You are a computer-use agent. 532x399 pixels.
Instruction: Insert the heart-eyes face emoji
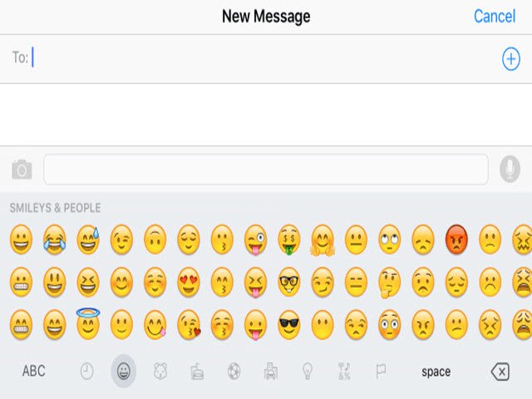[x=189, y=282]
